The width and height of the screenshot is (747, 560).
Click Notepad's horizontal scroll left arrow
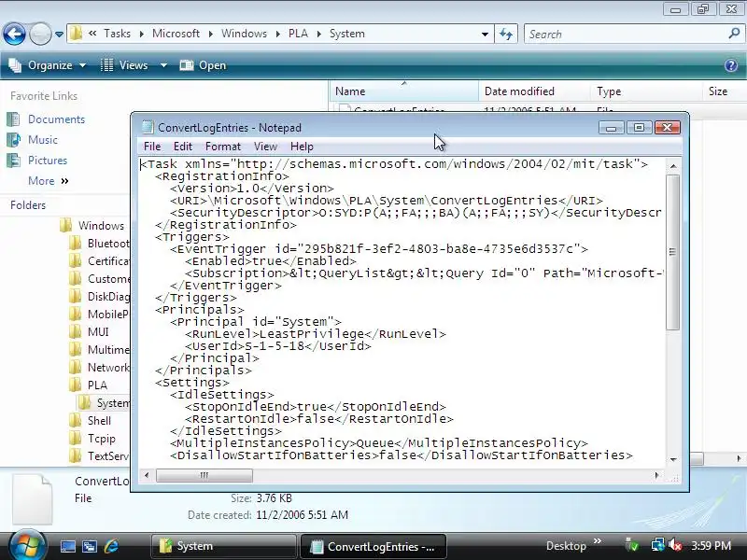(147, 475)
